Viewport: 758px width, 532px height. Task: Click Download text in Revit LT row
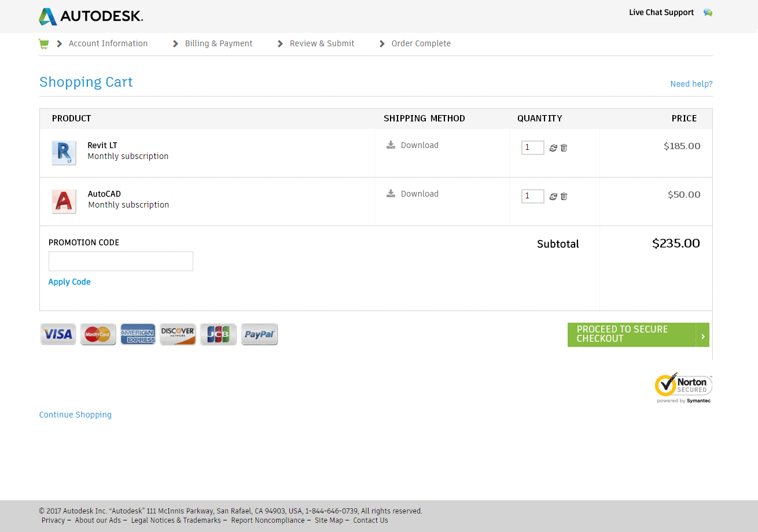(x=420, y=145)
